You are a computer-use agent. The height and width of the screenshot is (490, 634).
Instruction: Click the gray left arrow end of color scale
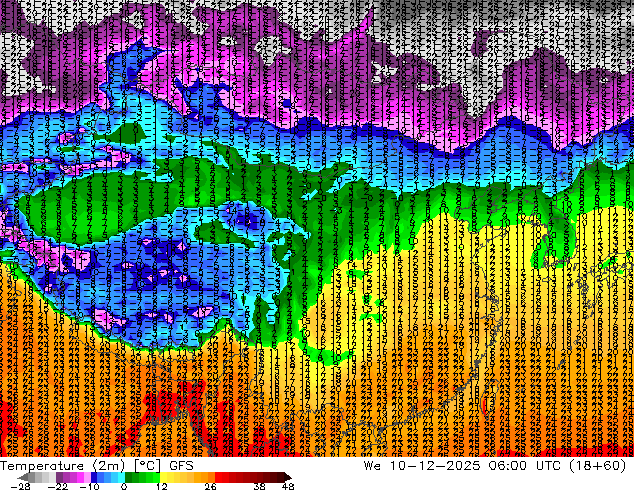coord(23,477)
